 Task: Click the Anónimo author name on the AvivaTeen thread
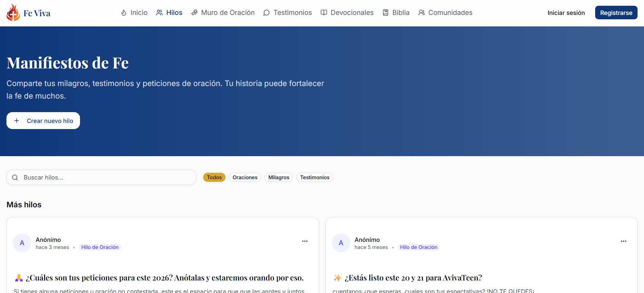(367, 240)
